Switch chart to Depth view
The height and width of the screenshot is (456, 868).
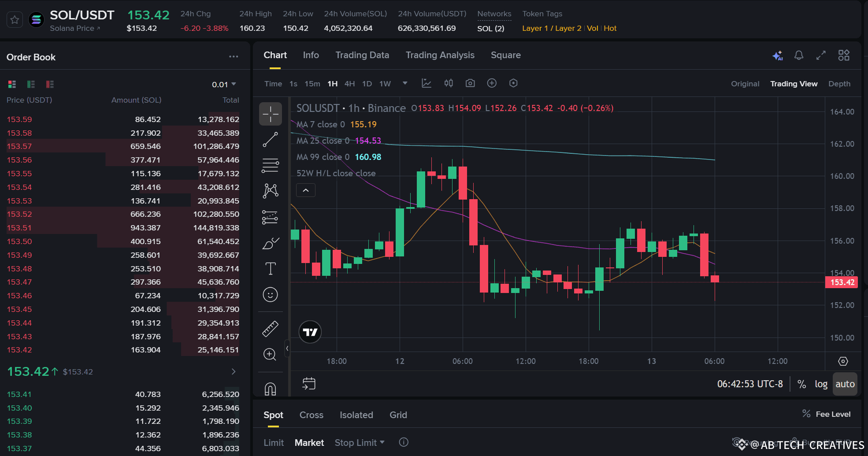point(839,84)
